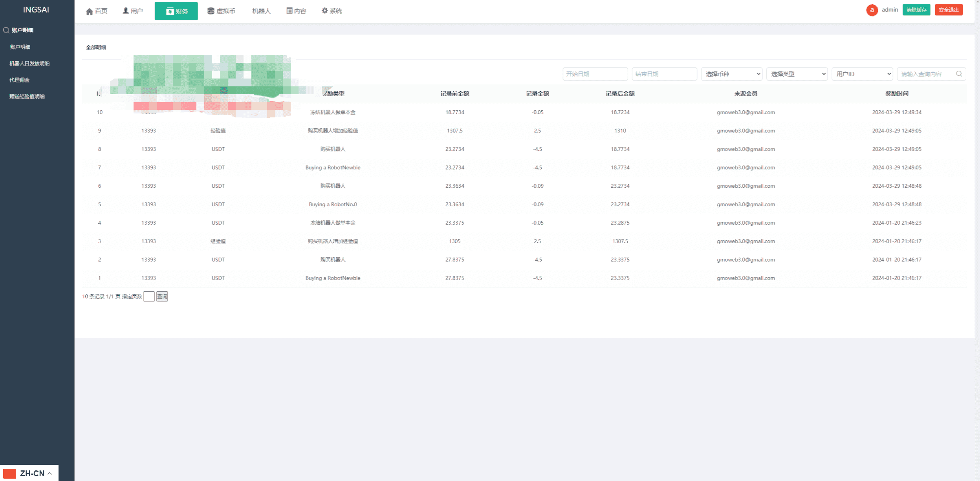Click the search magnifier in query field
The width and height of the screenshot is (980, 481).
[959, 74]
